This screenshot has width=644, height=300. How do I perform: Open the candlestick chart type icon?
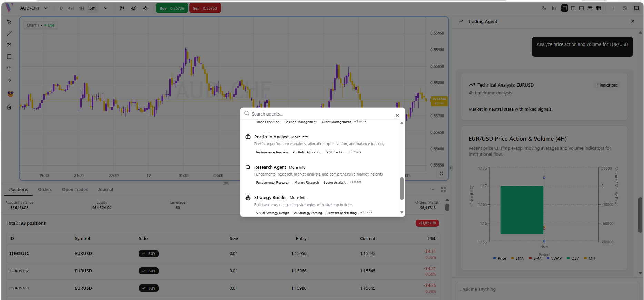pos(122,8)
